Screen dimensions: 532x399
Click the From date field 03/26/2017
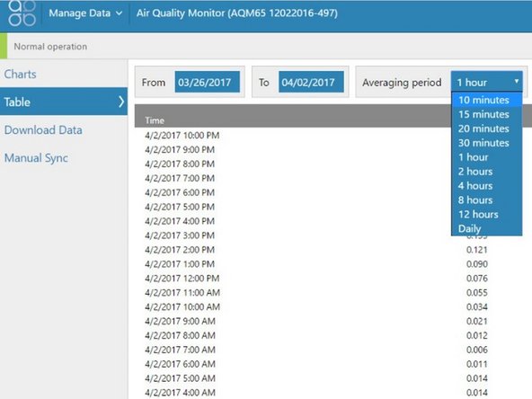208,82
